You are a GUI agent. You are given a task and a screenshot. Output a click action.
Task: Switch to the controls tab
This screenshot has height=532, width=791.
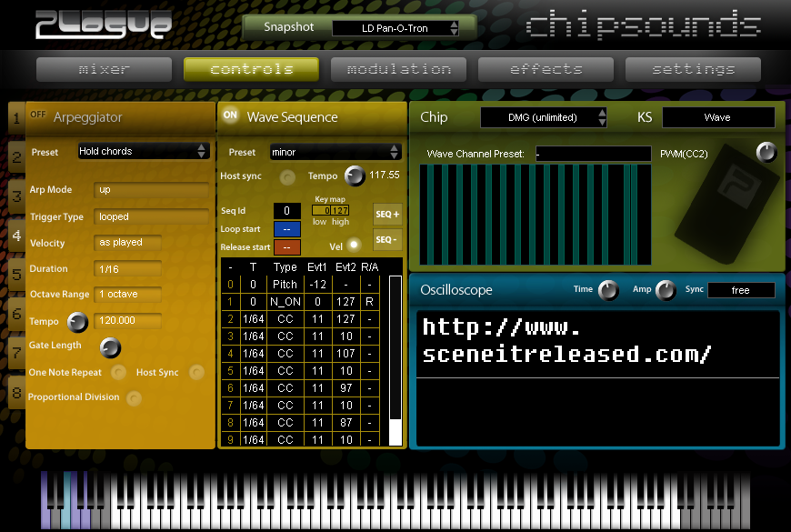pyautogui.click(x=251, y=69)
